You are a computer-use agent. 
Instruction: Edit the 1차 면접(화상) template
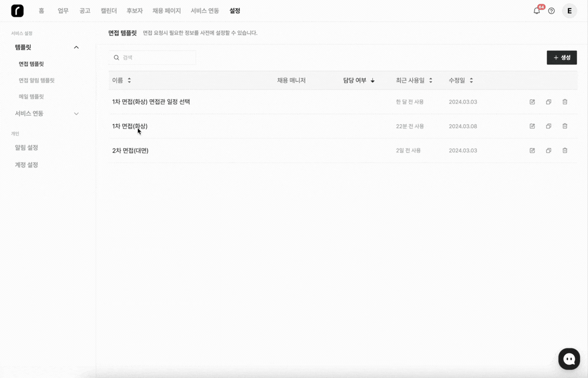[x=532, y=126]
